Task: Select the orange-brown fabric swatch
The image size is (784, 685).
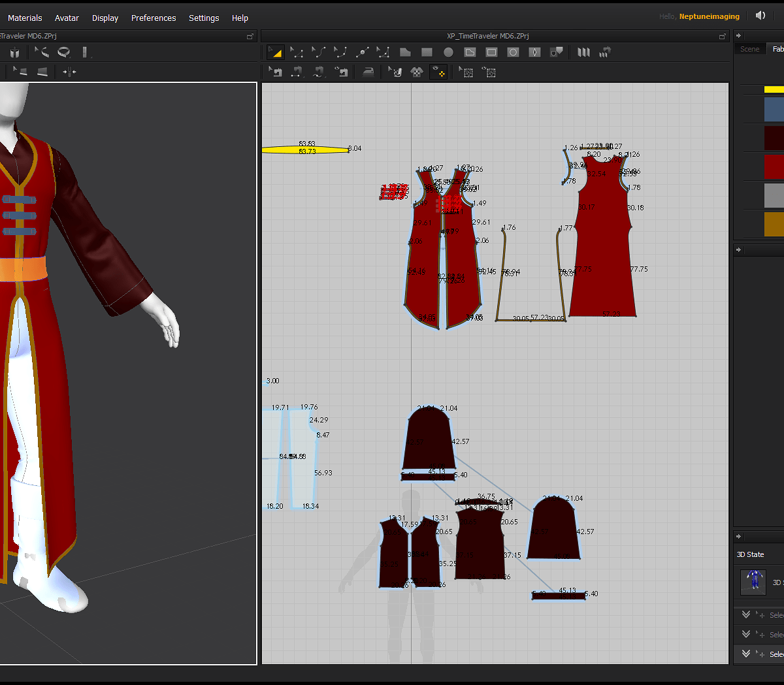Action: pos(774,224)
